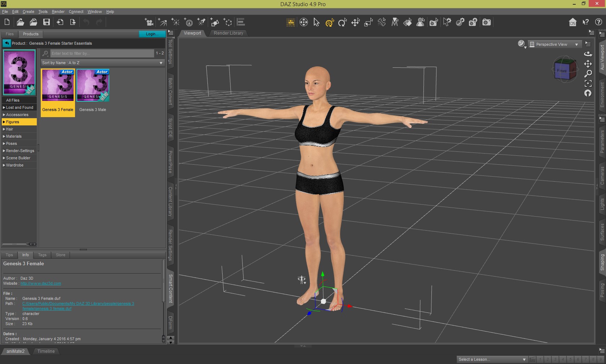Open the Parameters side tab

pyautogui.click(x=602, y=142)
